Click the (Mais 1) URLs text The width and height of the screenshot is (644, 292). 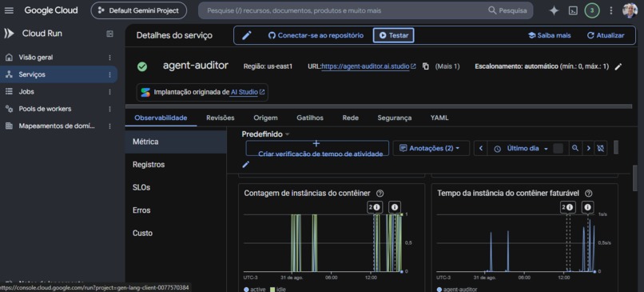(447, 66)
